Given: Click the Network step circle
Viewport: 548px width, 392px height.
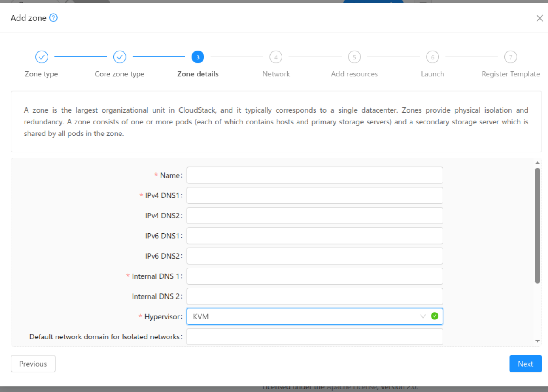Looking at the screenshot, I should point(276,56).
